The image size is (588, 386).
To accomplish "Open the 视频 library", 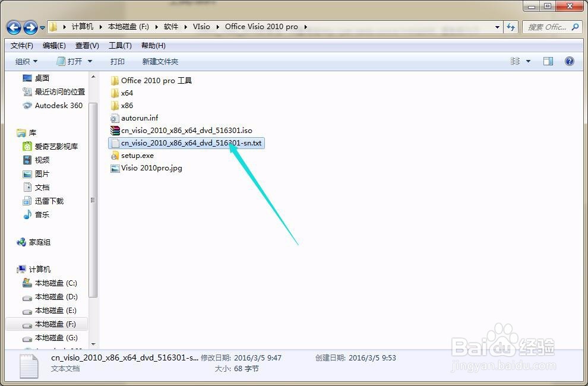I will pyautogui.click(x=36, y=160).
